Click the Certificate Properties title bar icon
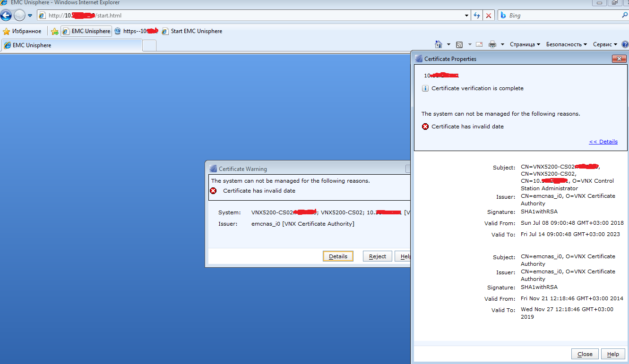 pos(419,59)
